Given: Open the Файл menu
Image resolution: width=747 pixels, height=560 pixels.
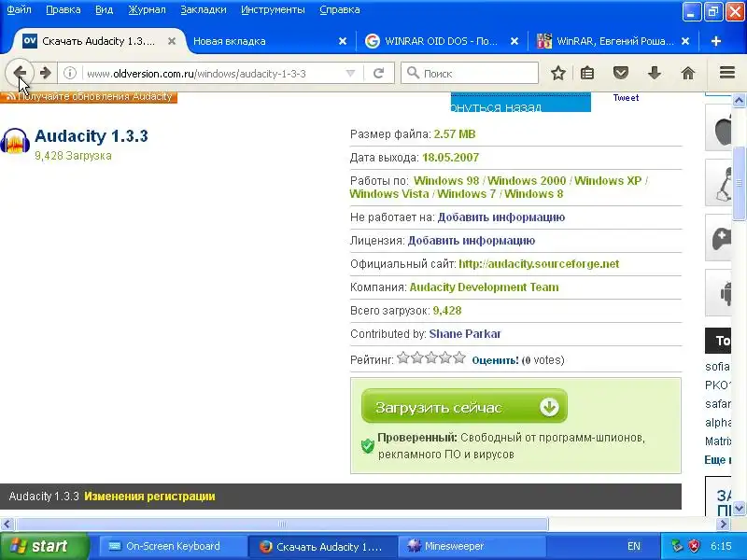Looking at the screenshot, I should (19, 9).
